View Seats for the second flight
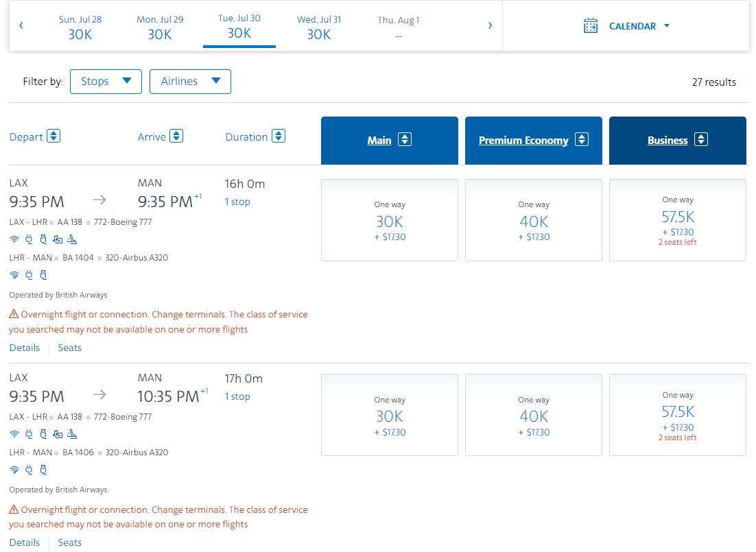 (69, 542)
